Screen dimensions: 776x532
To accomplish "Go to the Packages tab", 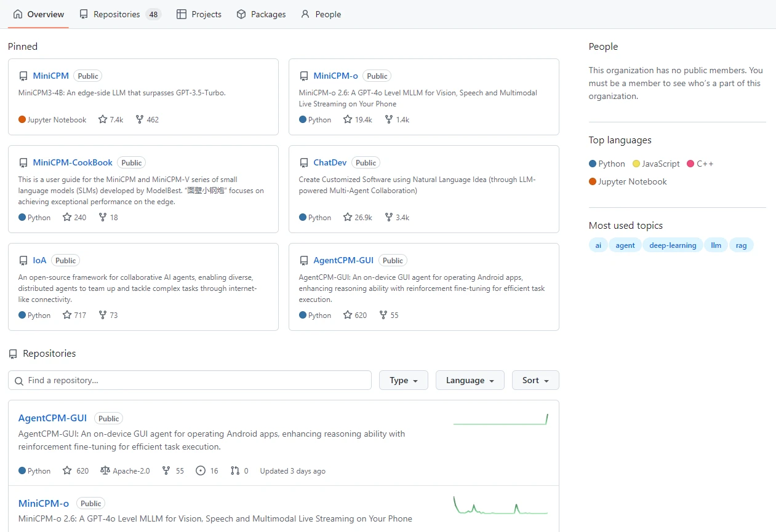I will click(x=262, y=14).
